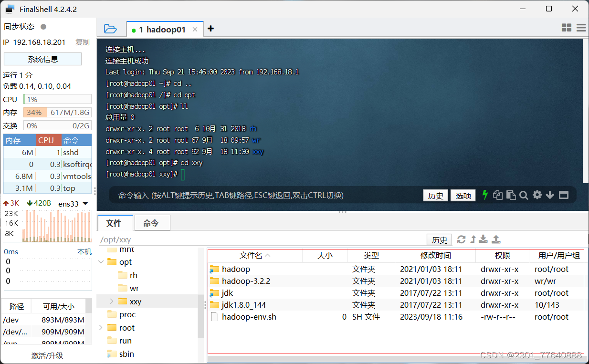This screenshot has height=364, width=589.
Task: Click the vmtools process row
Action: pyautogui.click(x=47, y=176)
